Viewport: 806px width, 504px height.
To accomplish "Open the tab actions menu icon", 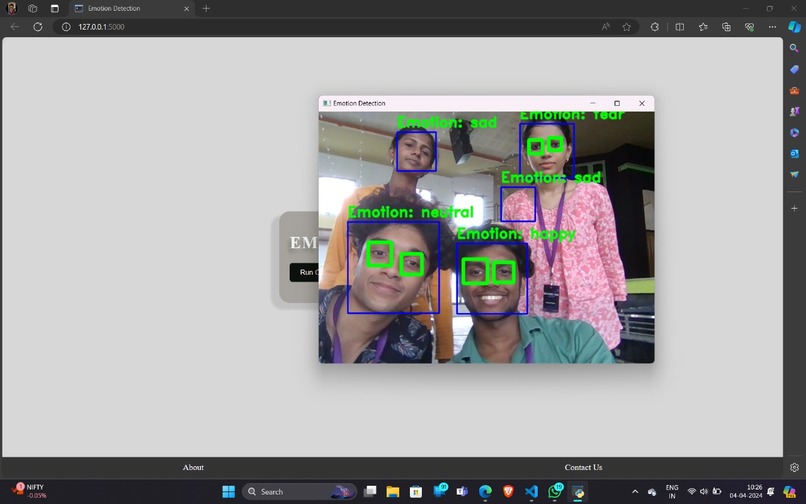I will [54, 8].
